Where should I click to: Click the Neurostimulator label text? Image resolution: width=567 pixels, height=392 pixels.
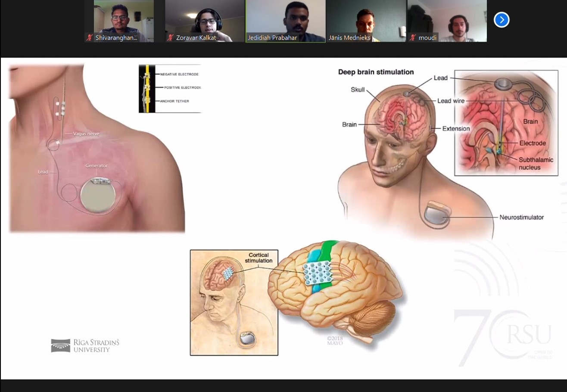click(521, 218)
